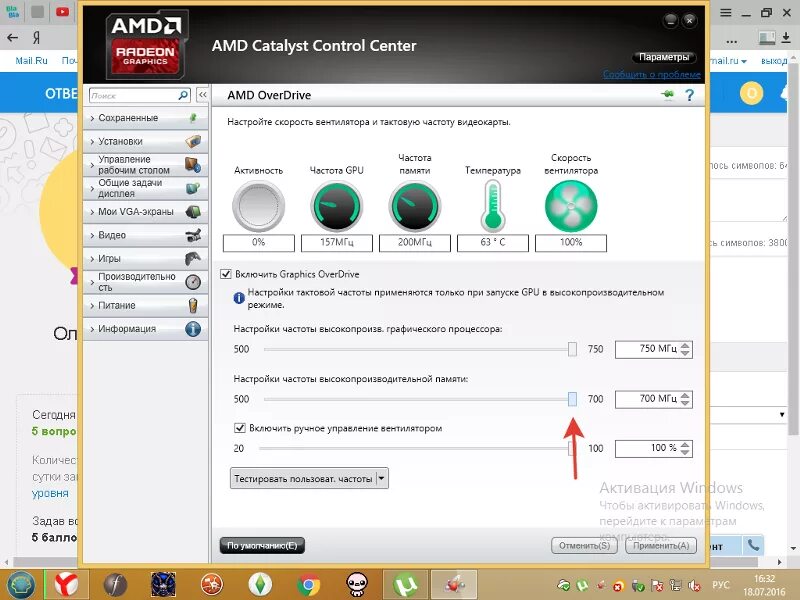800x600 pixels.
Task: Click the Питание battery icon
Action: [x=193, y=306]
